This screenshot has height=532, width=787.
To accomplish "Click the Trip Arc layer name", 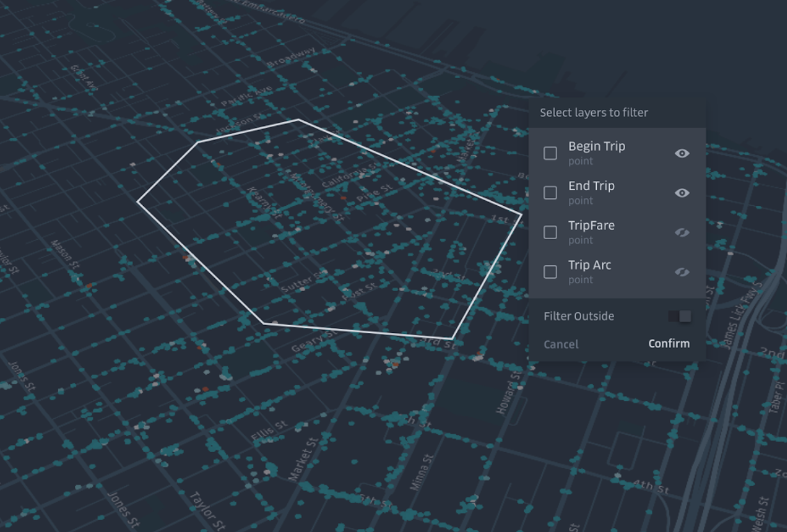I will point(590,265).
